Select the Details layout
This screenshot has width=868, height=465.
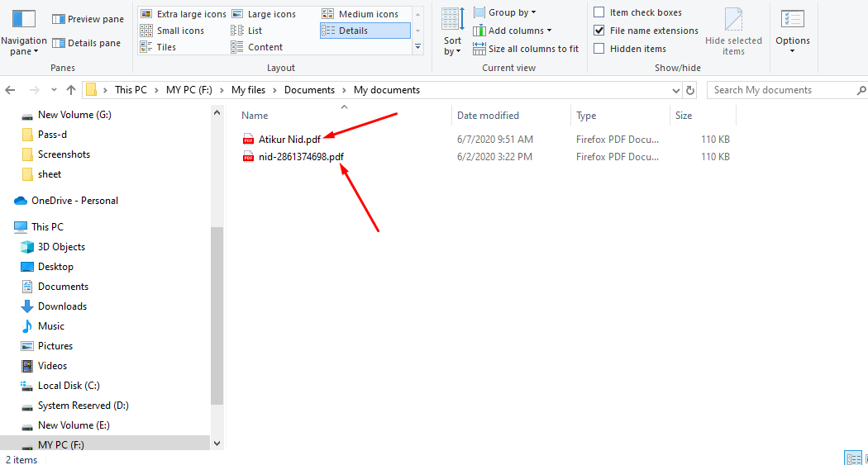click(365, 31)
